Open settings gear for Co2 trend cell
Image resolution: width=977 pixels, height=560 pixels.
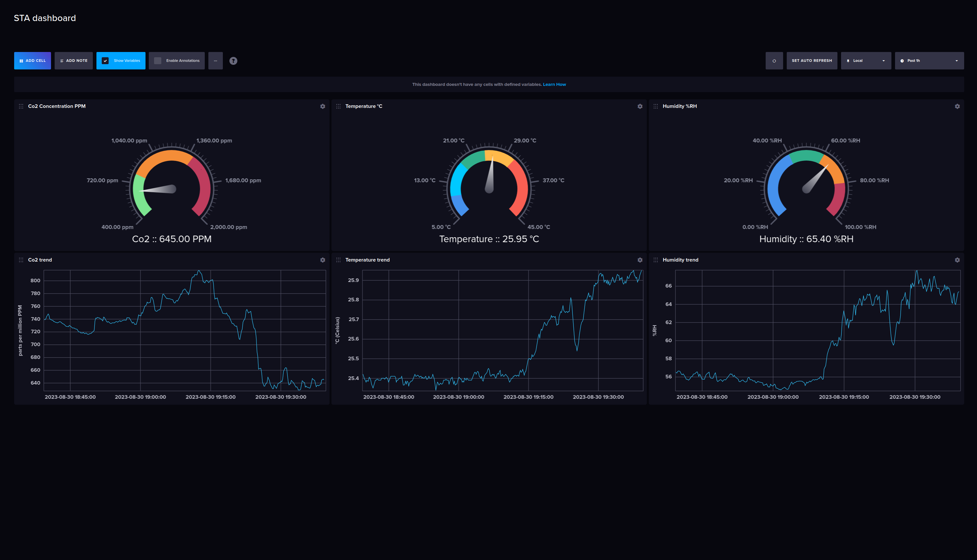[323, 260]
